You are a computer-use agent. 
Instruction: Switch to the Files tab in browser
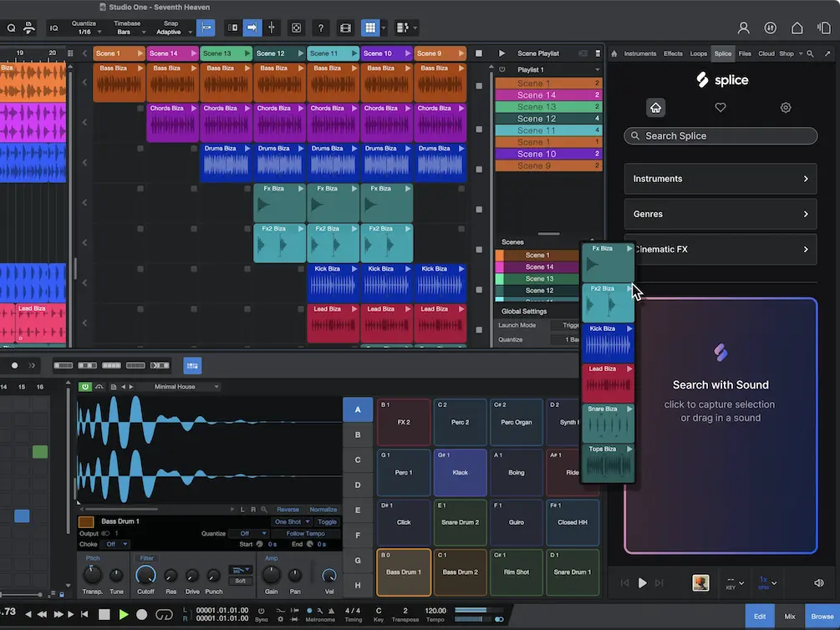(744, 53)
